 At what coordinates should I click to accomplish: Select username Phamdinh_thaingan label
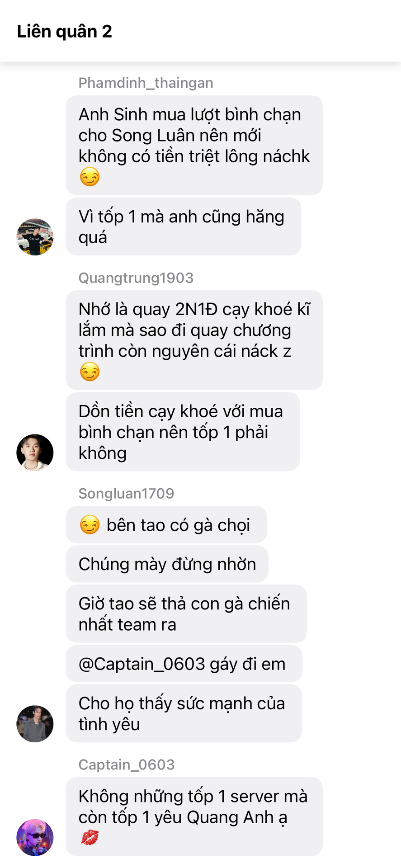point(146,83)
